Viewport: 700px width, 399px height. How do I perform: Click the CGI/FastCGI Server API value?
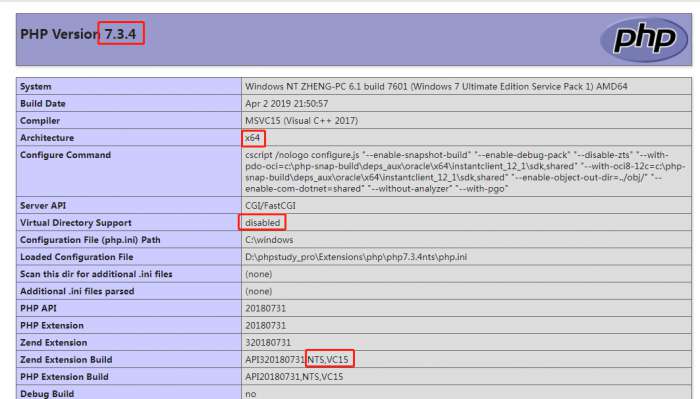(270, 206)
